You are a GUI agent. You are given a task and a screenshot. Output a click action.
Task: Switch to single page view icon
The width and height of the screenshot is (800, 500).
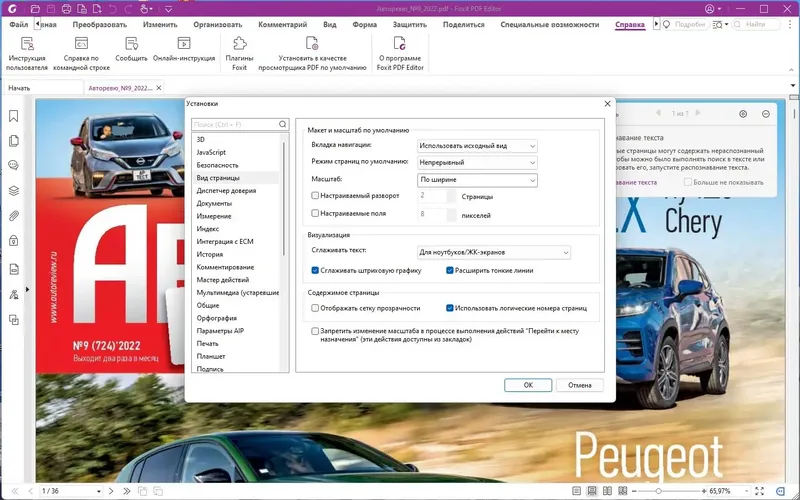coord(576,491)
